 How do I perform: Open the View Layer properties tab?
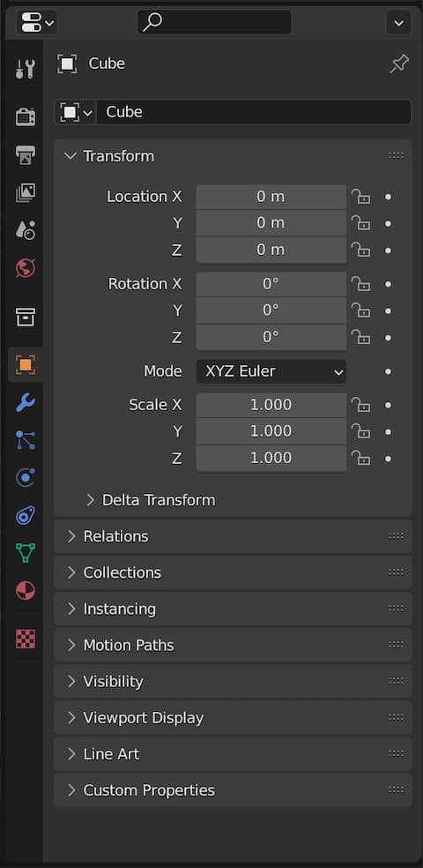(26, 192)
